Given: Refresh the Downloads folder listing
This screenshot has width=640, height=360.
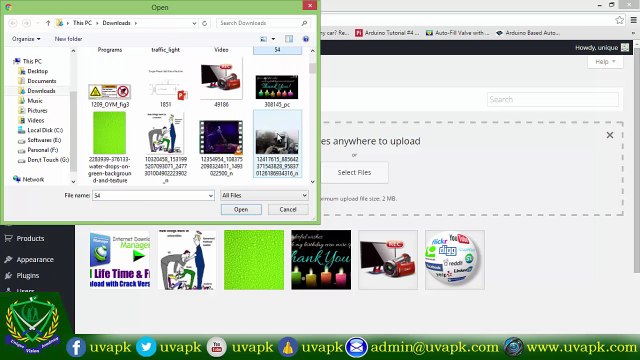Looking at the screenshot, I should click(x=205, y=23).
